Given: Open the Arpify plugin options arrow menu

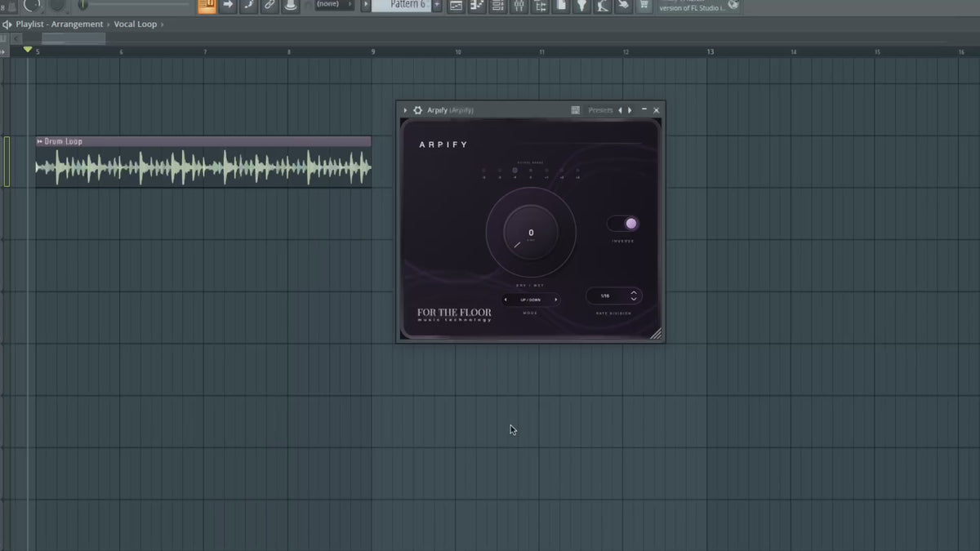Looking at the screenshot, I should coord(405,110).
